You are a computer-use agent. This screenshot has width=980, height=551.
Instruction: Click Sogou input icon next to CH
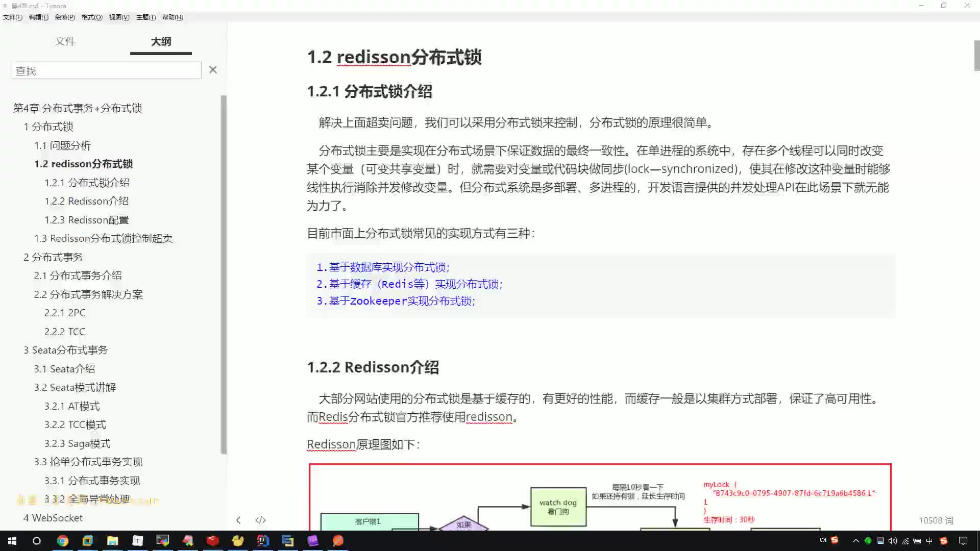click(x=835, y=540)
